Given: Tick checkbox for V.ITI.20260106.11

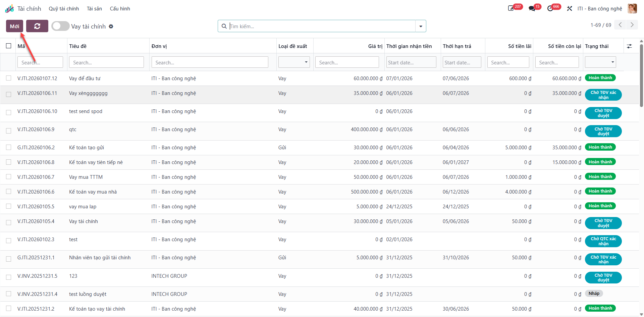Looking at the screenshot, I should pyautogui.click(x=9, y=95).
